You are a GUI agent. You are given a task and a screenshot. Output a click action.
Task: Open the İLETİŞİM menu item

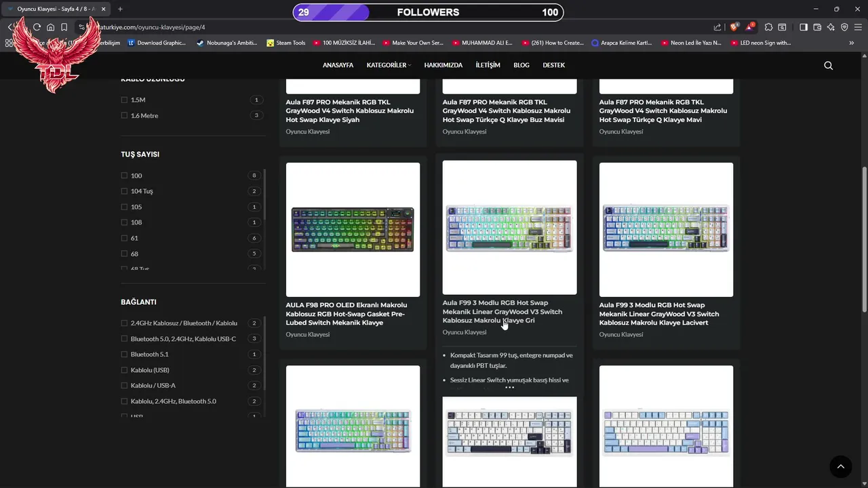point(488,65)
